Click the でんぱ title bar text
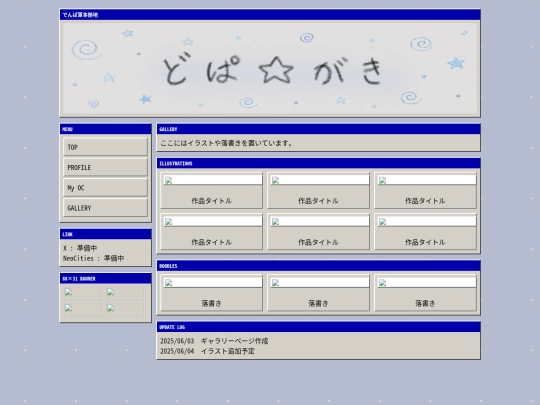 [80, 15]
